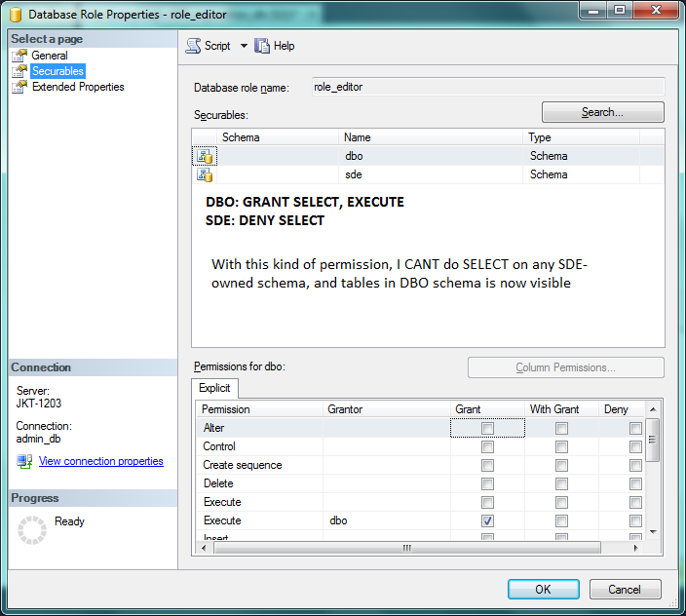
Task: Click the With Grant column header
Action: point(561,409)
